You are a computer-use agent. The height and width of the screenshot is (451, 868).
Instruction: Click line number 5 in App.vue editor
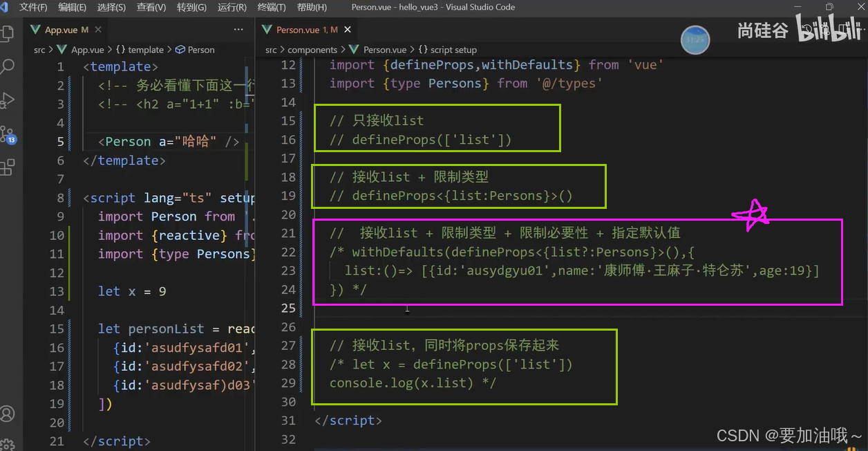coord(61,142)
